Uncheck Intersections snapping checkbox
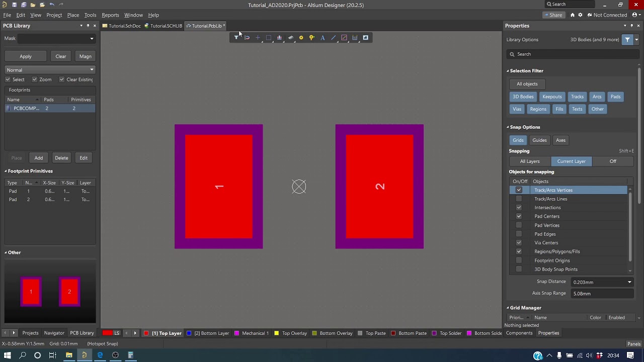 519,208
